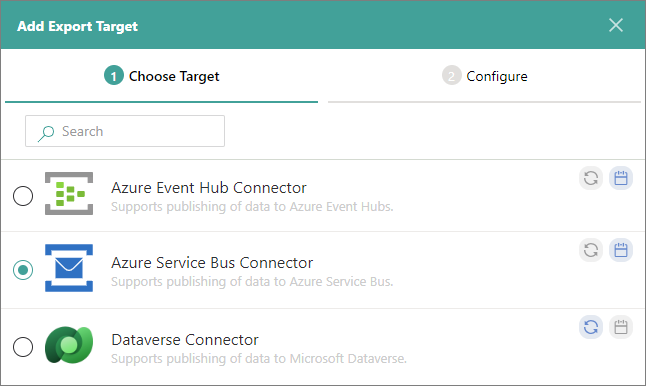
Task: Click the Azure Event Hub Connector title
Action: point(208,188)
